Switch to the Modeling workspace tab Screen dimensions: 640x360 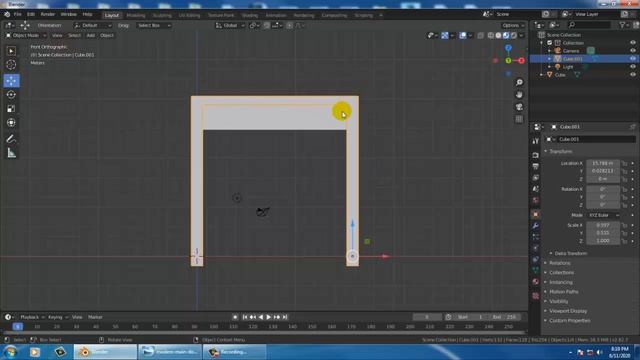(136, 16)
